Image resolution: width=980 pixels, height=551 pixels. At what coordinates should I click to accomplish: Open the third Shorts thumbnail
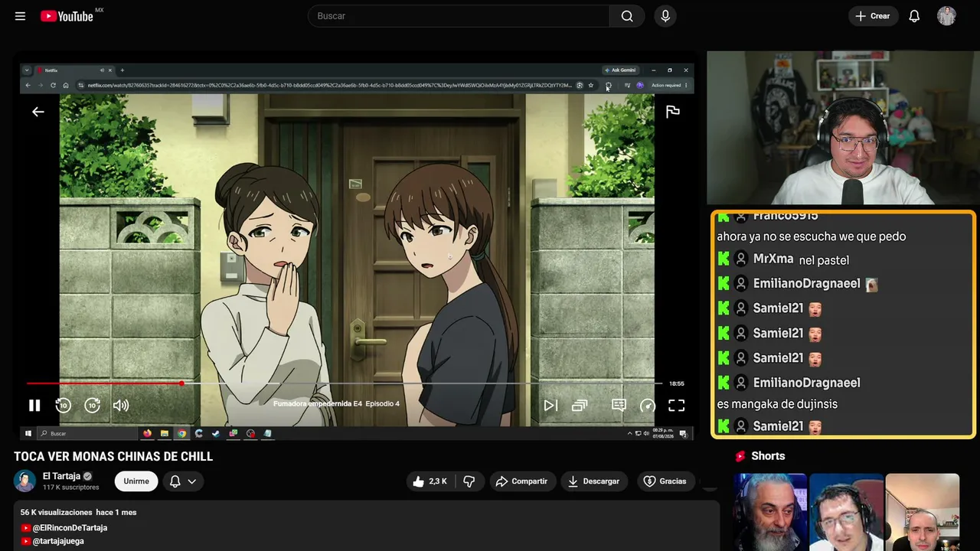(922, 512)
